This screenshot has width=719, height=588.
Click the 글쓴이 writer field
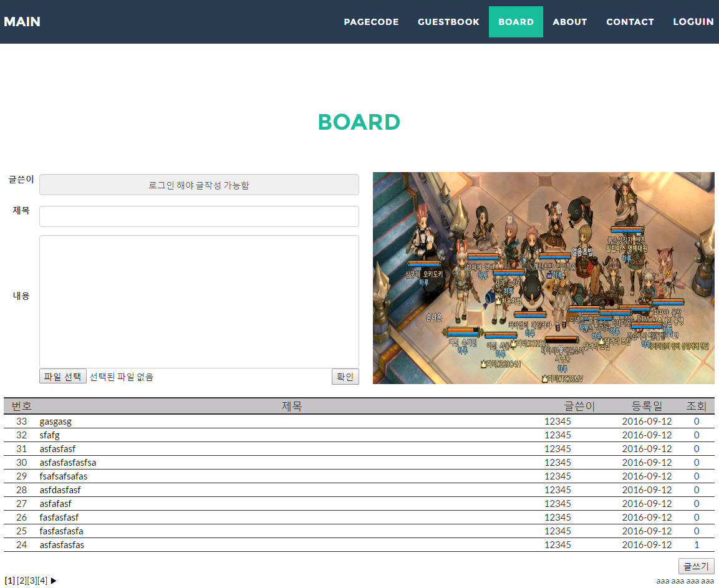tap(199, 185)
